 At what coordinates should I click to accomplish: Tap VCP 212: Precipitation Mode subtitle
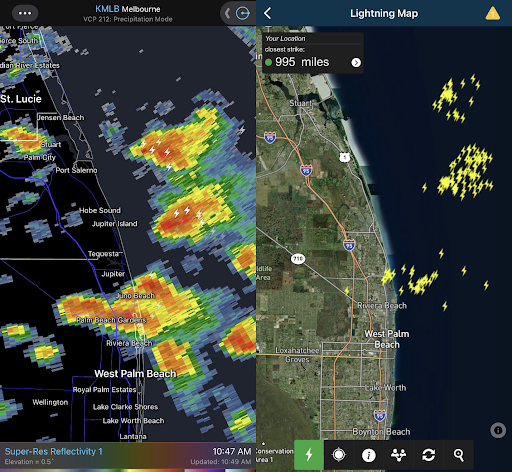coord(128,19)
